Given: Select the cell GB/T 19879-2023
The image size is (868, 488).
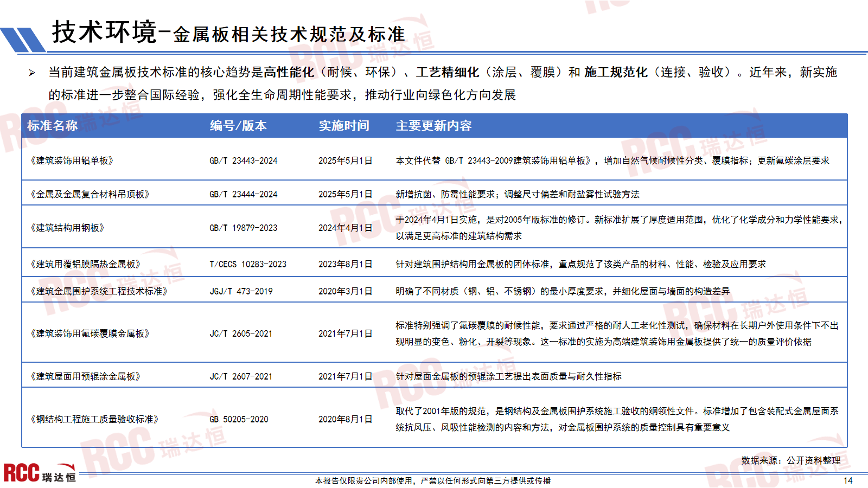Looking at the screenshot, I should click(x=244, y=228).
